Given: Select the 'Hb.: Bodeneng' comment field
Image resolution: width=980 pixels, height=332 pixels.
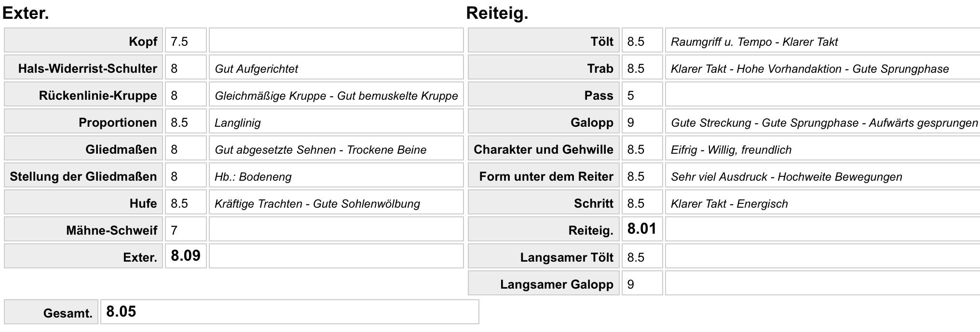Looking at the screenshot, I should 336,175.
